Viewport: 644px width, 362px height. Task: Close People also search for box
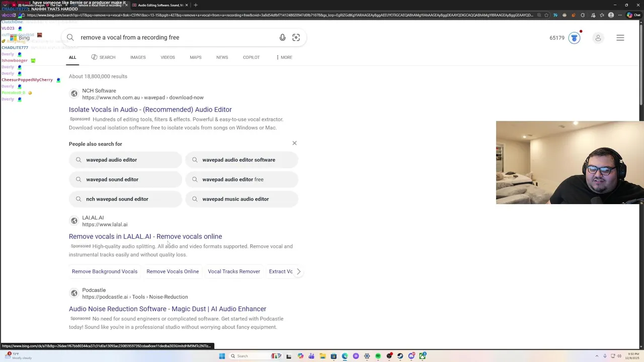click(x=294, y=143)
